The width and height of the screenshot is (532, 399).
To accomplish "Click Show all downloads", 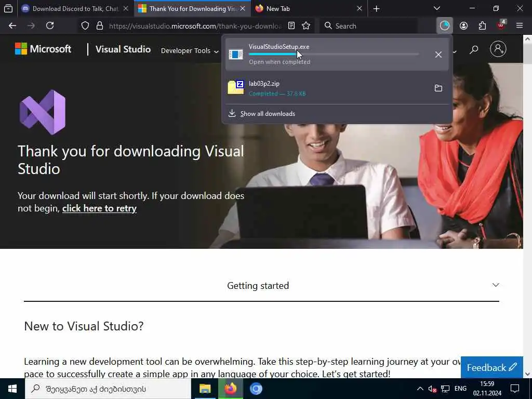I will click(x=268, y=114).
